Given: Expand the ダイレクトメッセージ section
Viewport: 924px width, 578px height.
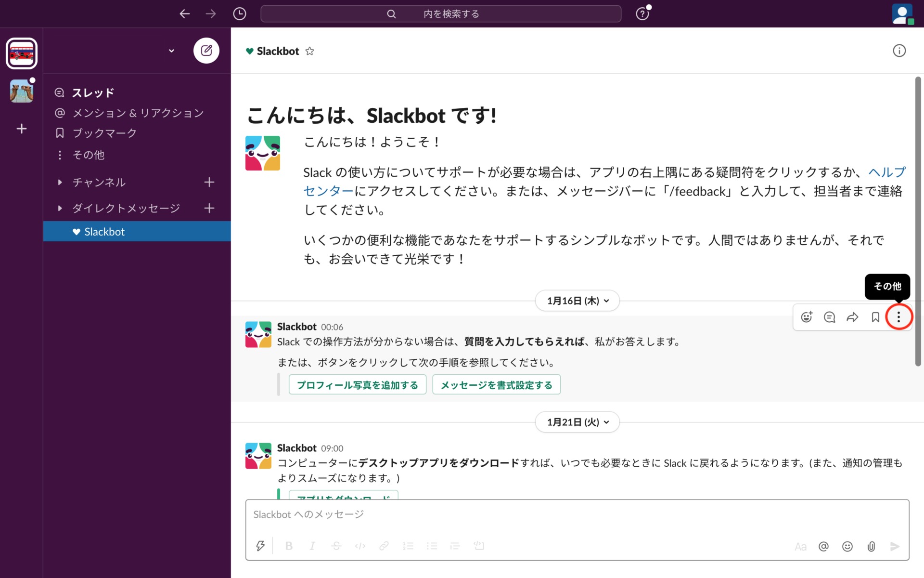Looking at the screenshot, I should point(60,208).
